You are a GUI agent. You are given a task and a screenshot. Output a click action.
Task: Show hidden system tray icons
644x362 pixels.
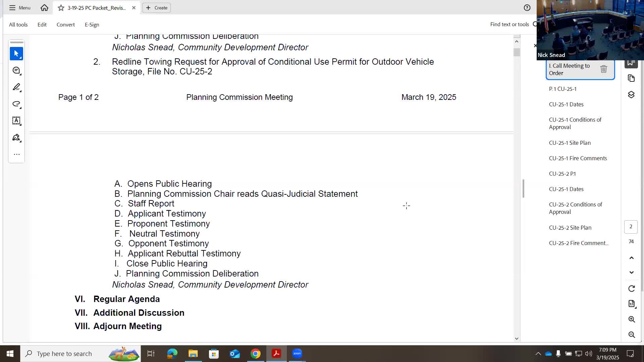pos(538,353)
